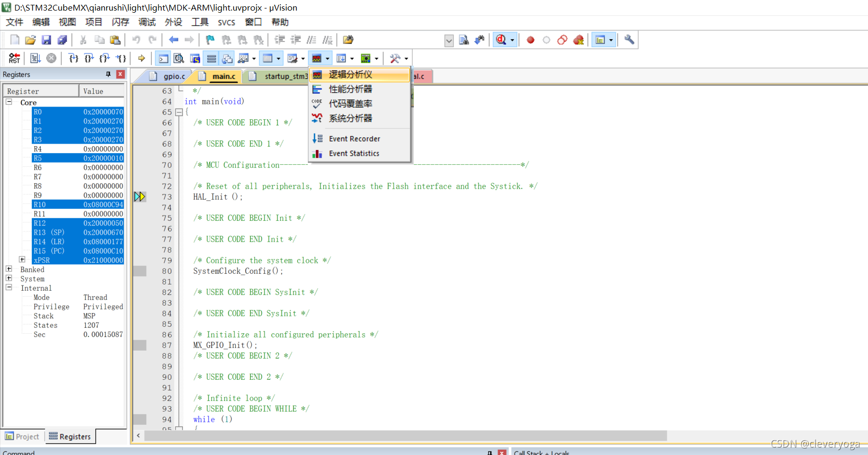Select 系统分析器 from the dropdown menu
Image resolution: width=868 pixels, height=455 pixels.
tap(360, 118)
